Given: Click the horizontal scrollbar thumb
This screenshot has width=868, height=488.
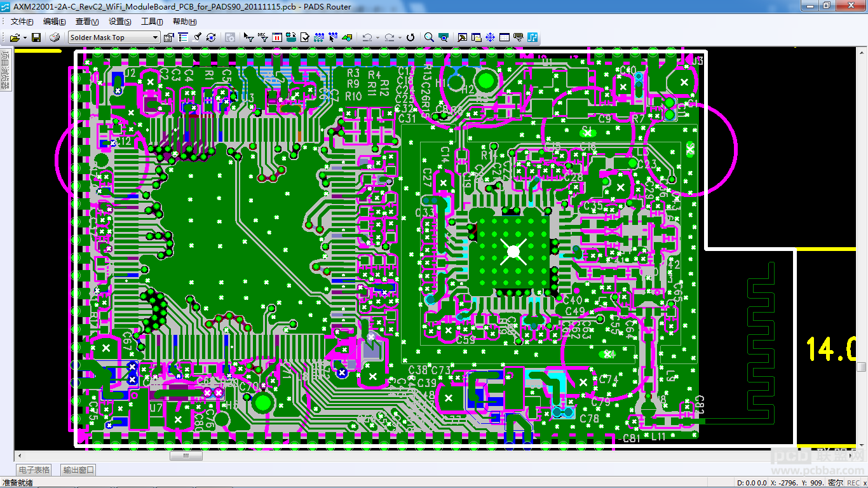Looking at the screenshot, I should (186, 456).
